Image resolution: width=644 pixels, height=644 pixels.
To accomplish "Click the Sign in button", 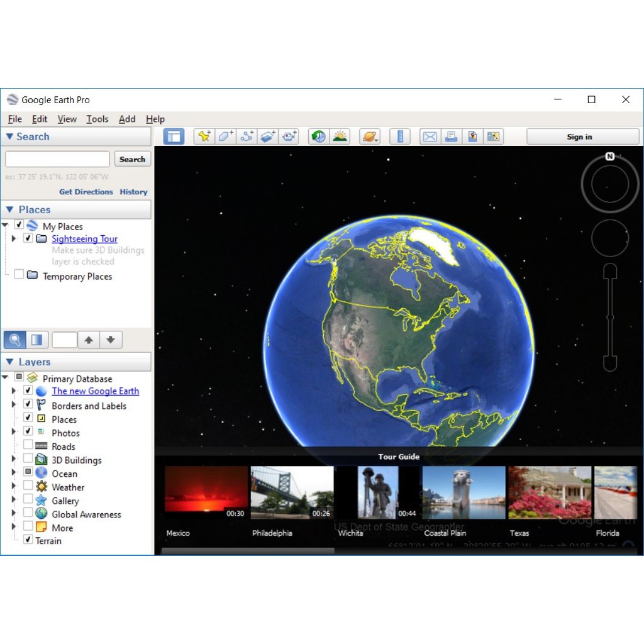I will 579,136.
